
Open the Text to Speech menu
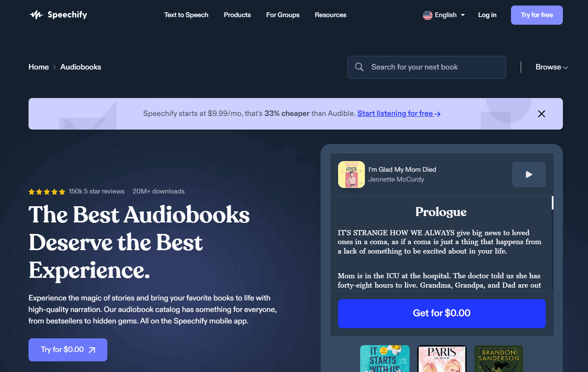186,15
